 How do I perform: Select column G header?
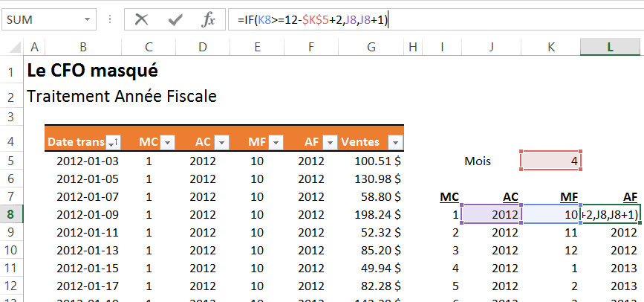pos(371,48)
